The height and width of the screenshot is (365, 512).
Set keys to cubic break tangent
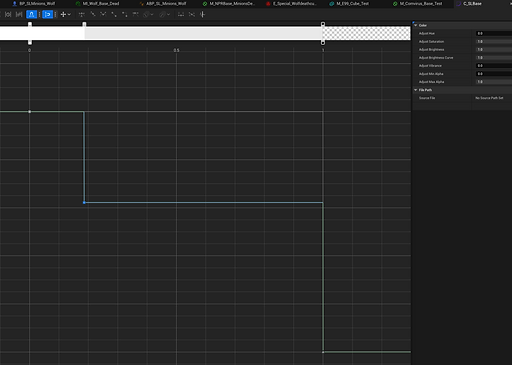tap(103, 14)
